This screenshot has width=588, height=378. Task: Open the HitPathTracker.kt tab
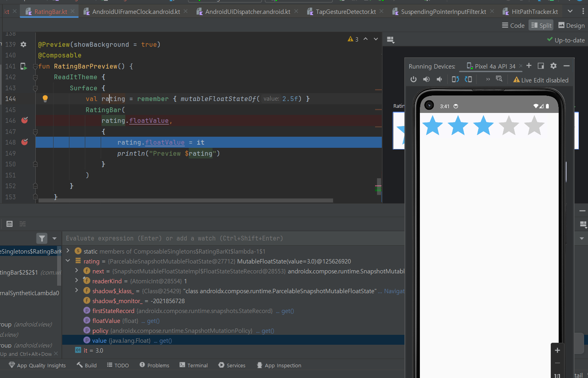[531, 11]
